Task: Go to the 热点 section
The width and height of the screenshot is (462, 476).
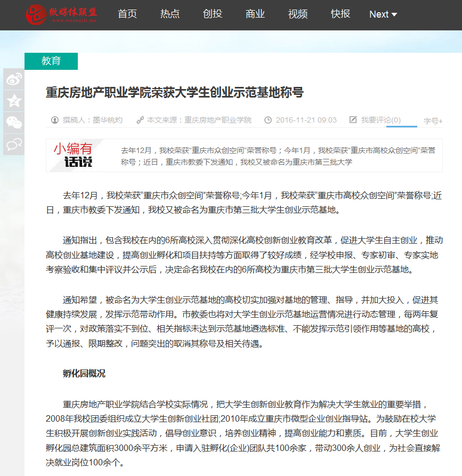Action: [x=170, y=14]
